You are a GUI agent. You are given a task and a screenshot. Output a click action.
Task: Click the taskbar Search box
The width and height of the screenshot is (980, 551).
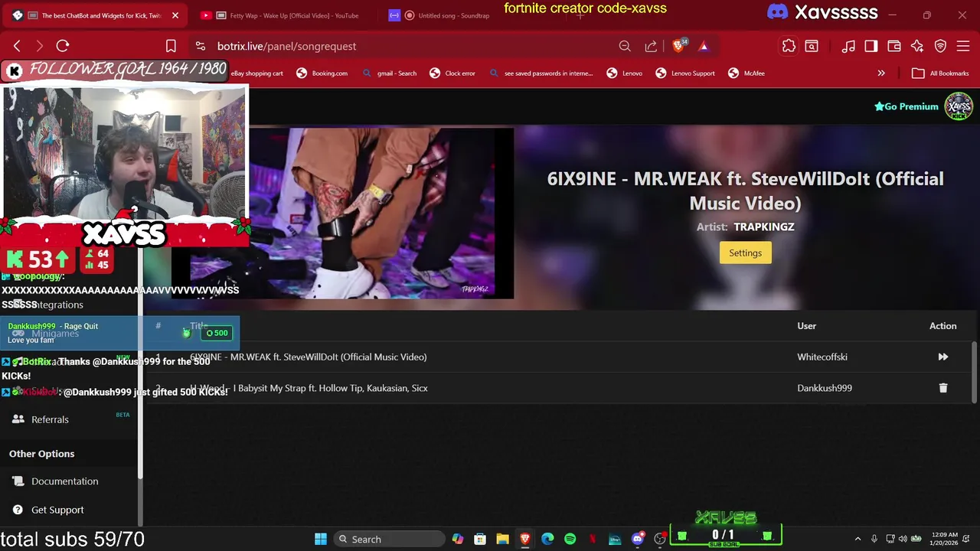click(389, 539)
